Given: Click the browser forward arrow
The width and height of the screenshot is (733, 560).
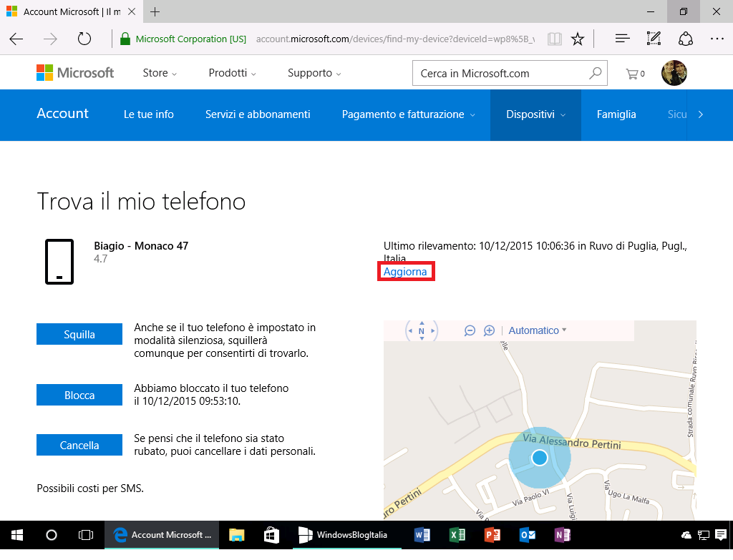Looking at the screenshot, I should (x=50, y=39).
